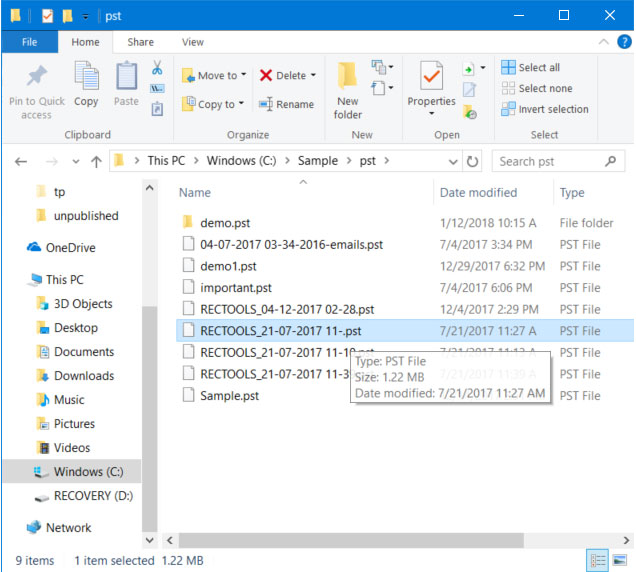Open the address bar history dropdown
Screen dimensions: 636x572
[x=453, y=162]
